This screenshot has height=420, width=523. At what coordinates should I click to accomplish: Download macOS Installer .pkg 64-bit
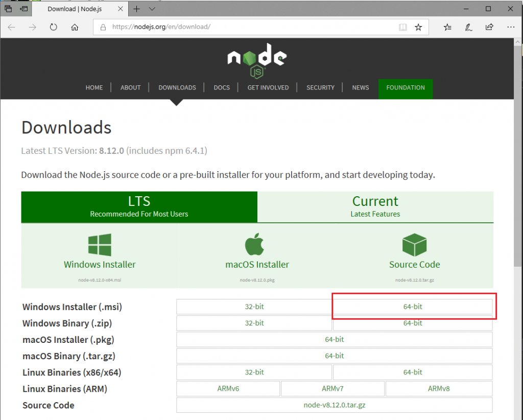click(x=334, y=339)
